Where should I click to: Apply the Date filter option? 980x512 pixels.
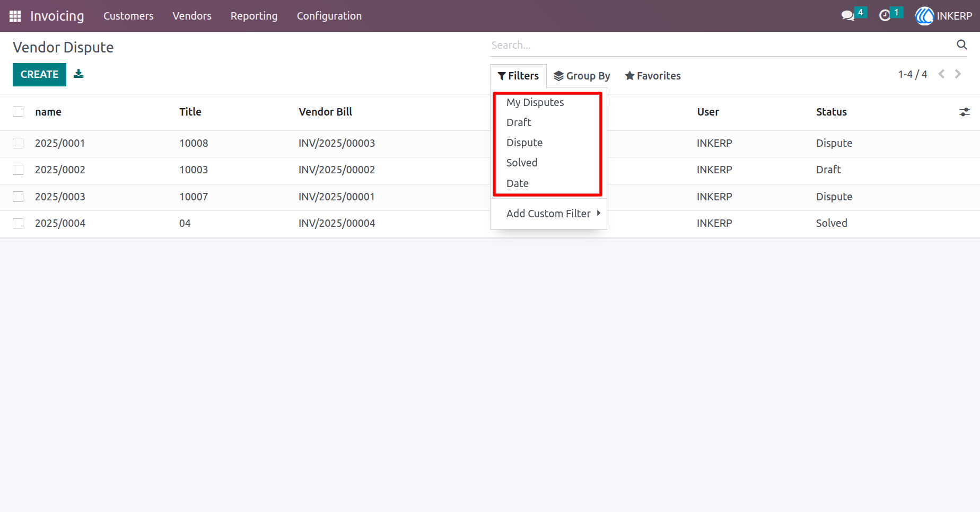pos(518,183)
